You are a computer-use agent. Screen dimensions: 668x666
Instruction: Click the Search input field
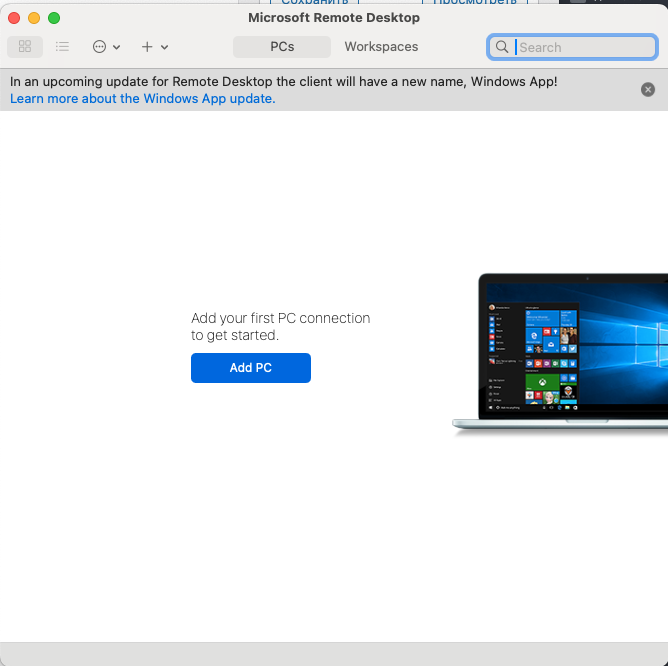tap(572, 47)
